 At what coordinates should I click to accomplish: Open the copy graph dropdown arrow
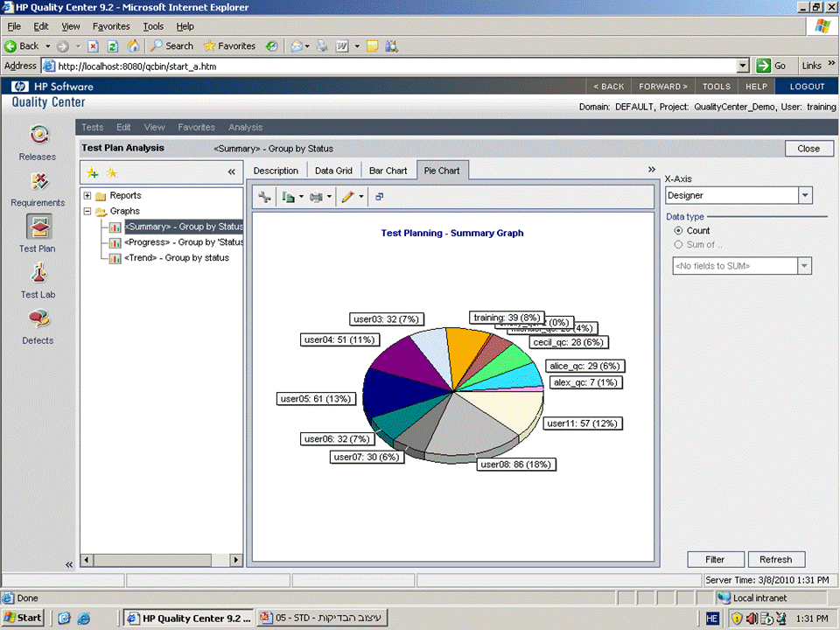301,197
